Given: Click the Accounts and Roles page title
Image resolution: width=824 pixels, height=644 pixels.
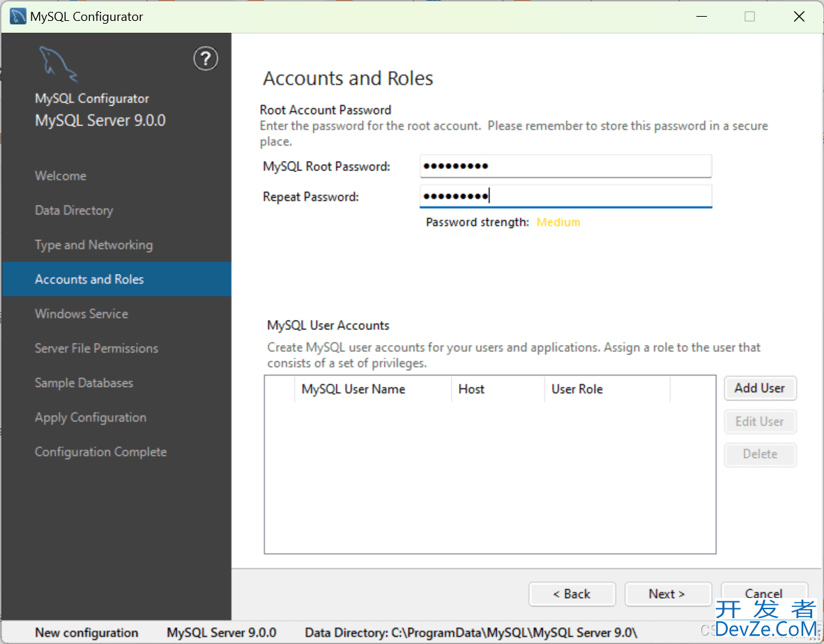Looking at the screenshot, I should tap(348, 78).
